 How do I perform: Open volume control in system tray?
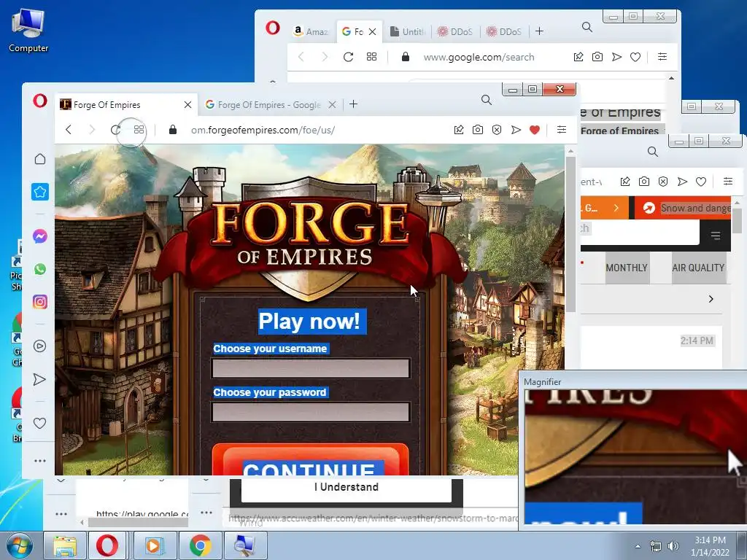pos(673,546)
